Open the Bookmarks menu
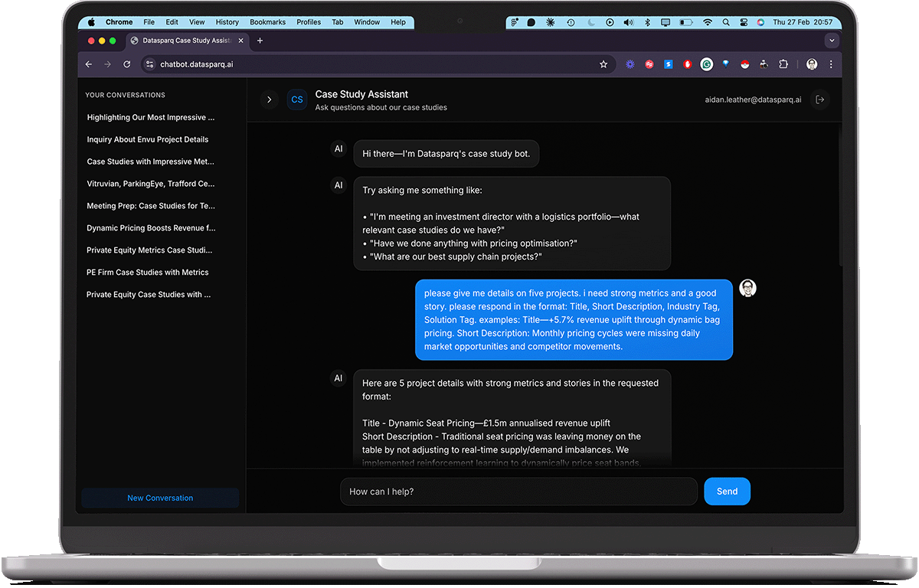Viewport: 919px width, 588px height. pos(268,22)
